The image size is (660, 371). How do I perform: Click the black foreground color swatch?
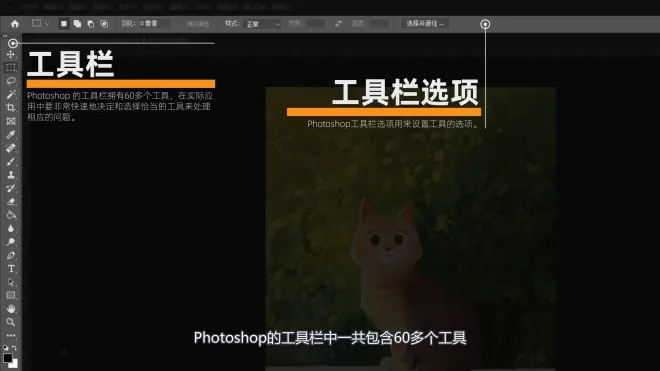(x=7, y=358)
